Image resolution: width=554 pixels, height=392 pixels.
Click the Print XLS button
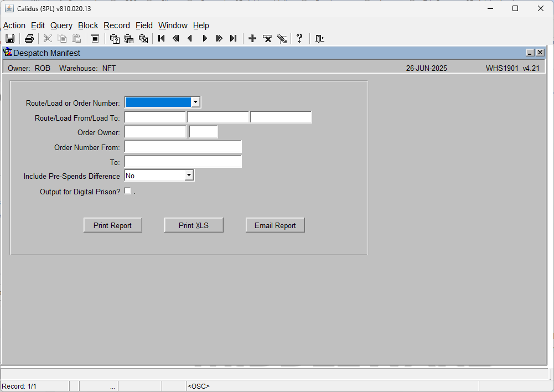pyautogui.click(x=194, y=225)
